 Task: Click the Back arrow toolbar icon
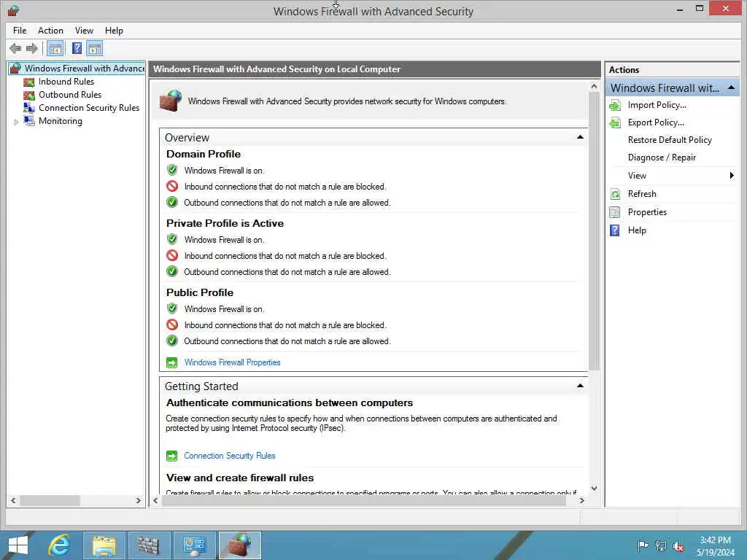(x=15, y=48)
